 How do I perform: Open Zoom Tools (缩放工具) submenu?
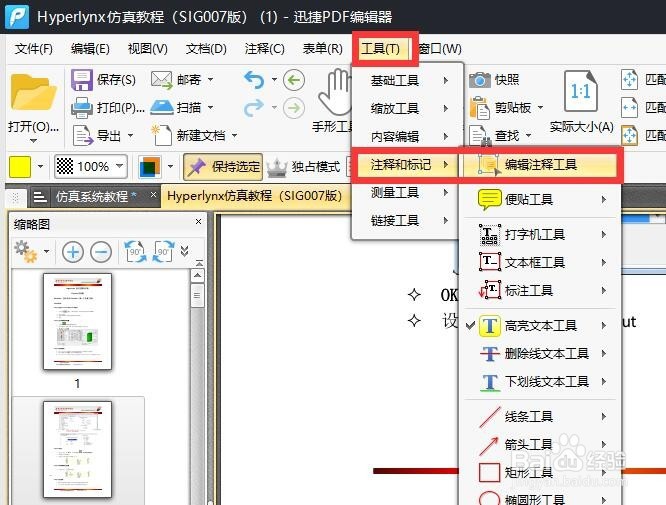point(408,108)
